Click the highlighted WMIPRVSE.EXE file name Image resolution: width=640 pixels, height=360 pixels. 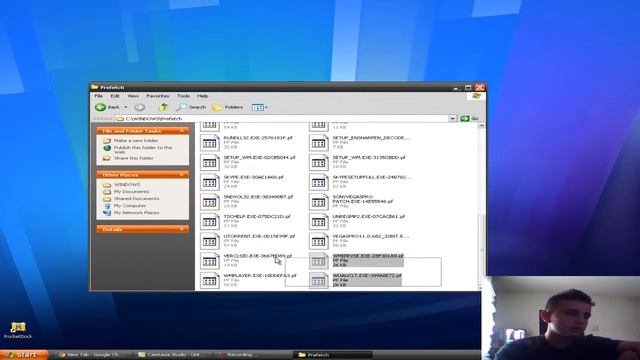368,256
